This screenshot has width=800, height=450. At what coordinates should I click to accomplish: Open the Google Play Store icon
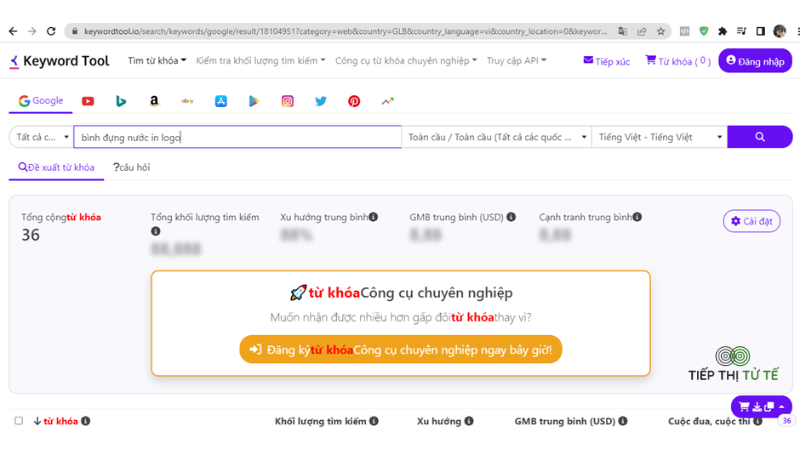254,101
